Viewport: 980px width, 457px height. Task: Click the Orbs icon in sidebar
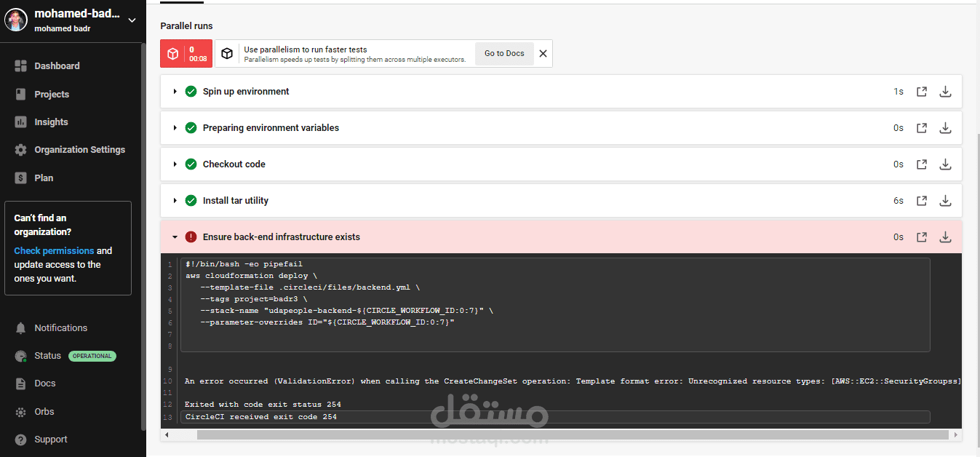point(20,412)
